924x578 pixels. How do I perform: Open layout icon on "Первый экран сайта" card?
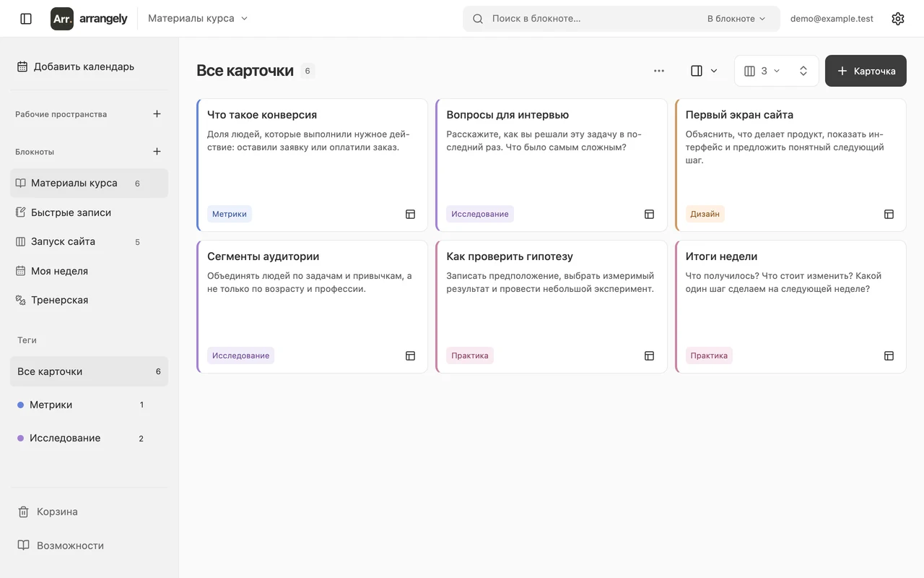[889, 214]
